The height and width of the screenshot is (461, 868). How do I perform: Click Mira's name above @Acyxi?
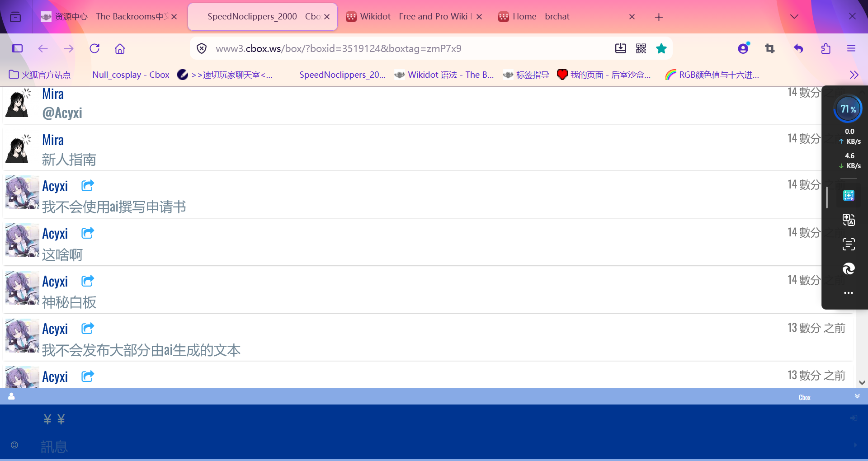pos(53,94)
